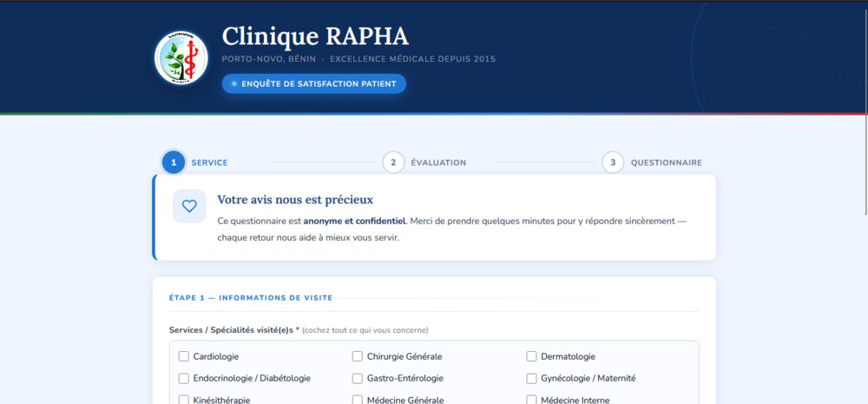Click the heart icon in the notice card
Viewport: 868px width, 404px height.
click(x=189, y=206)
